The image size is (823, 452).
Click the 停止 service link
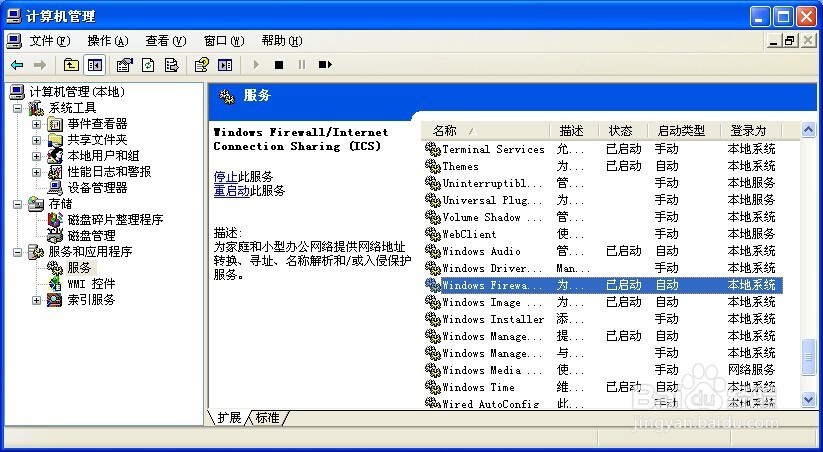(226, 176)
